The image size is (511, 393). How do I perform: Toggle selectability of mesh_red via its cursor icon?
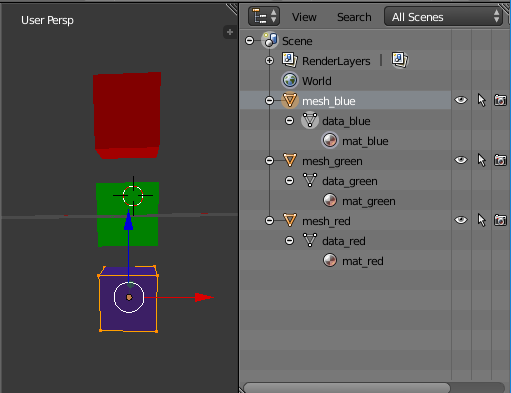pyautogui.click(x=481, y=220)
